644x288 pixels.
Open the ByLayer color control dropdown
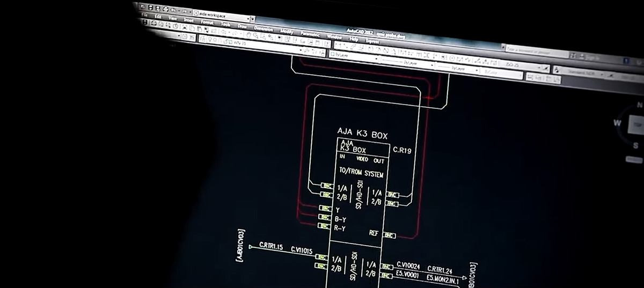[x=354, y=56]
